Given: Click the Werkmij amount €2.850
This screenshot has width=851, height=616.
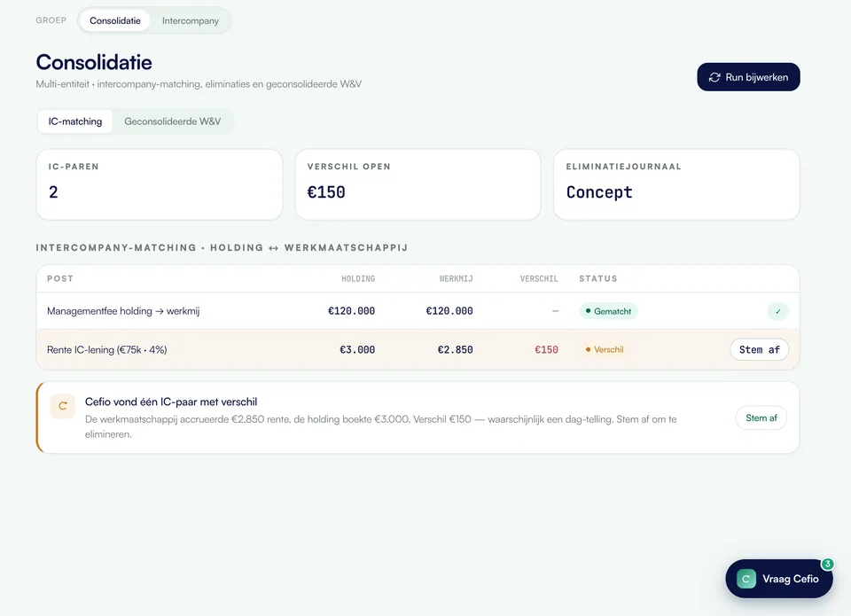Looking at the screenshot, I should [455, 349].
